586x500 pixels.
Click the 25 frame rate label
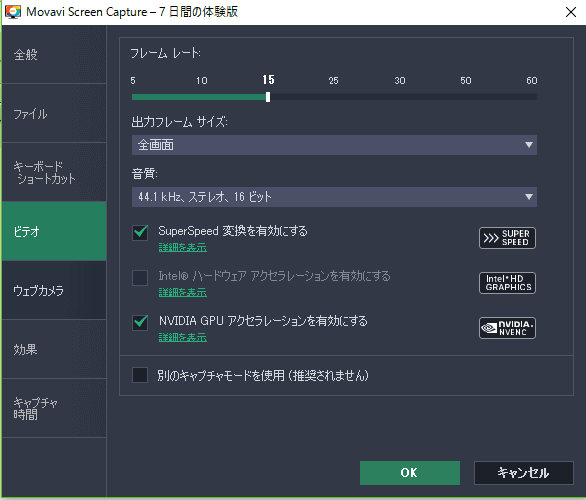pos(333,81)
